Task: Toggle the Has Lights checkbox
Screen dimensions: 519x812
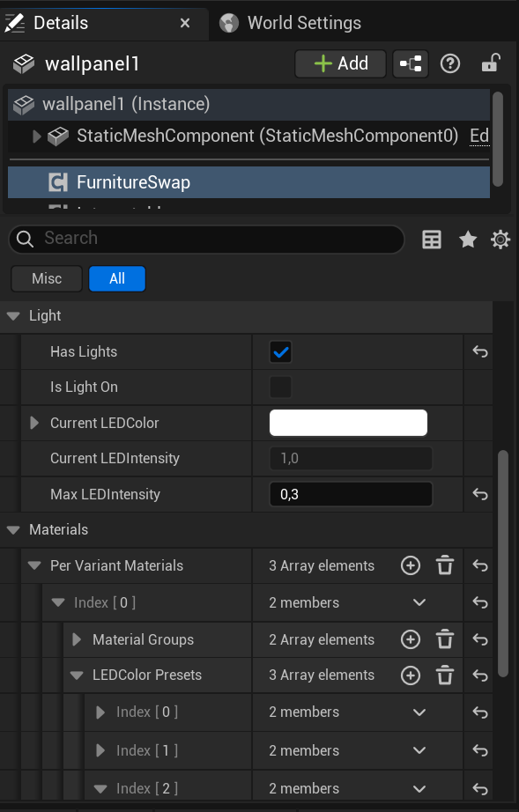Action: 281,352
